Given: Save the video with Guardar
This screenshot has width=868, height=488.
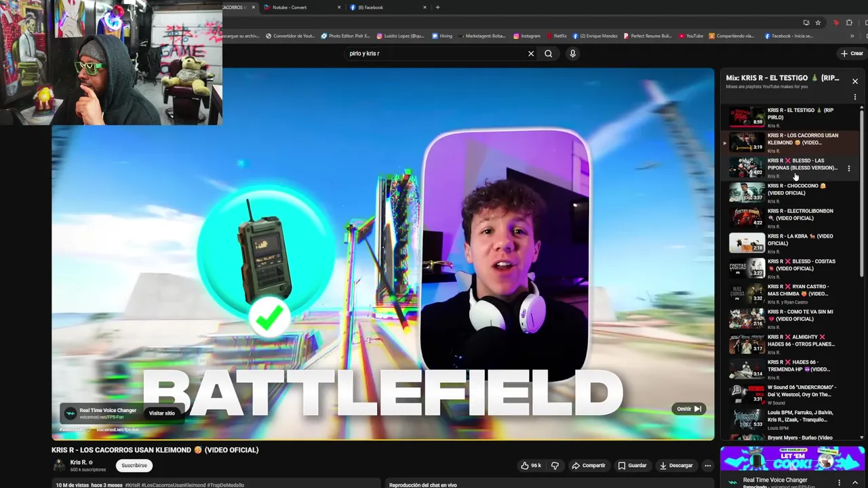Looking at the screenshot, I should tap(632, 466).
